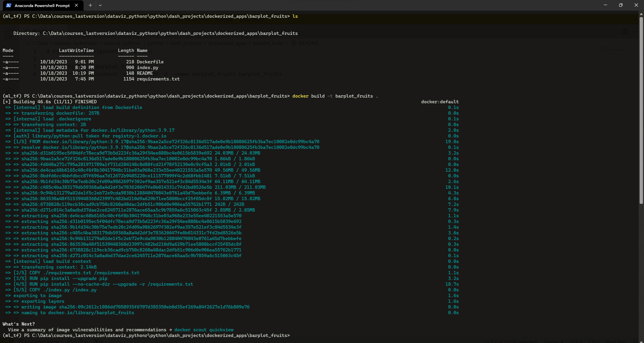This screenshot has width=644, height=343.
Task: Click the '[4/5] RUN pip install --no-cache-dir' line
Action: 99,284
